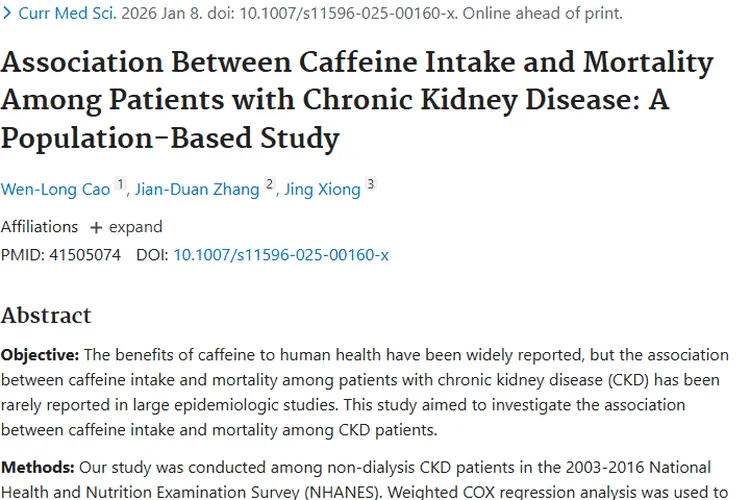Click author name Jing Xiong
Viewport: 750px width, 500px height.
click(322, 189)
